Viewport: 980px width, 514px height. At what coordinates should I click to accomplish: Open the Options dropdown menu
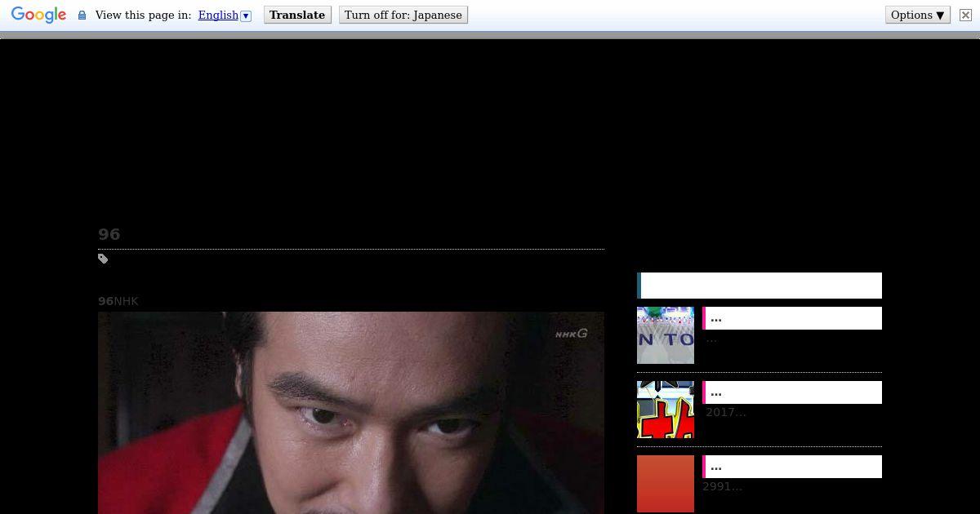[x=918, y=15]
